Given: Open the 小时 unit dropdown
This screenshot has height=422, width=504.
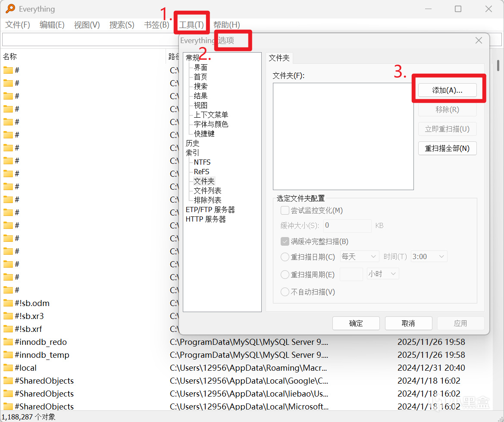Looking at the screenshot, I should pos(383,274).
